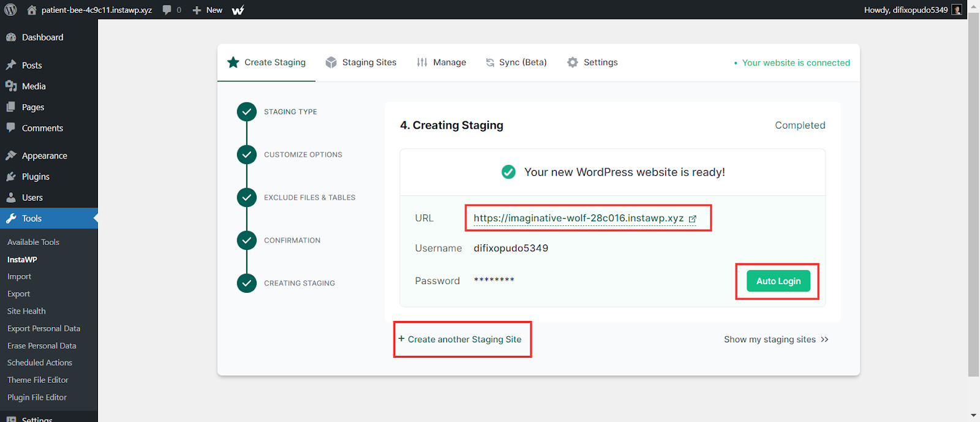Click the external link icon beside staging URL
Image resolution: width=980 pixels, height=422 pixels.
[693, 219]
